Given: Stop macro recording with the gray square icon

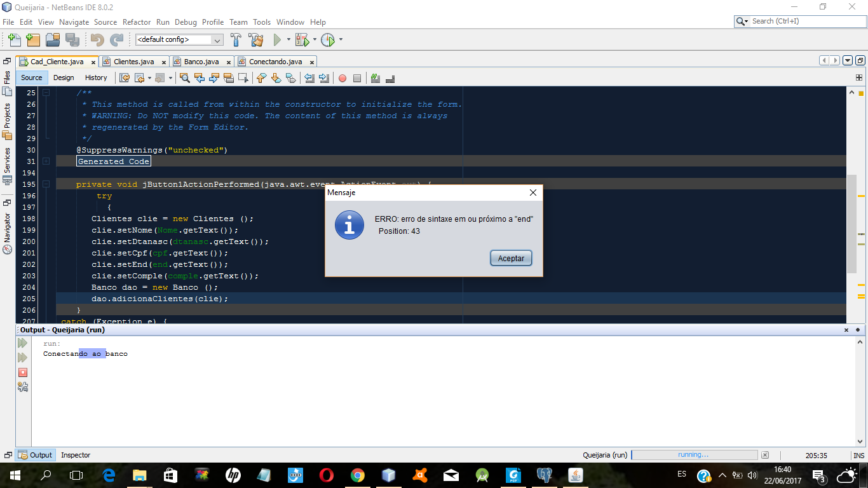Looking at the screenshot, I should (x=357, y=78).
